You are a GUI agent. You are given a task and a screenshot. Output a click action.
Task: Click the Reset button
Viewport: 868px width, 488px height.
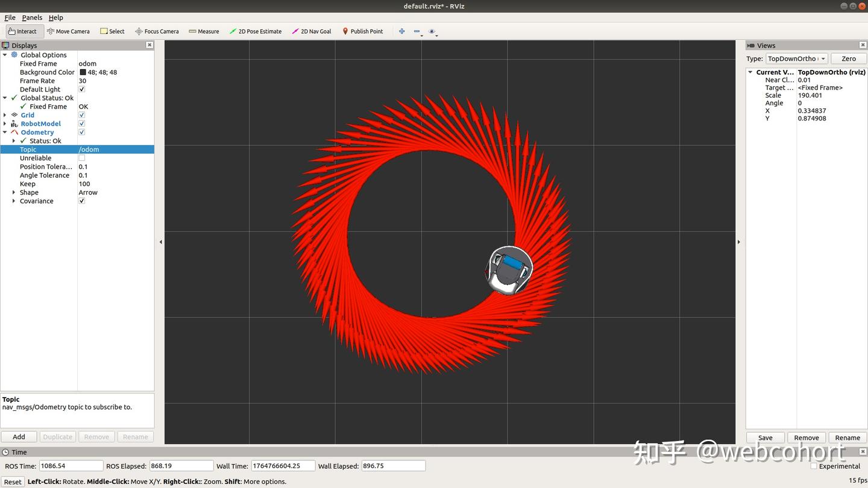pyautogui.click(x=13, y=482)
